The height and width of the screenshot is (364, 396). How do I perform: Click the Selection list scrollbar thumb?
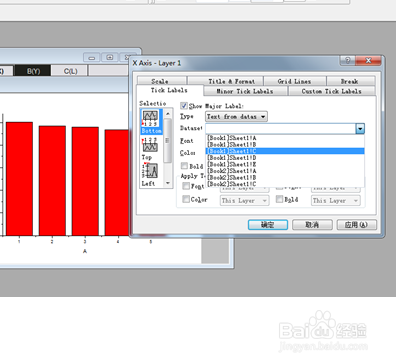pyautogui.click(x=168, y=141)
